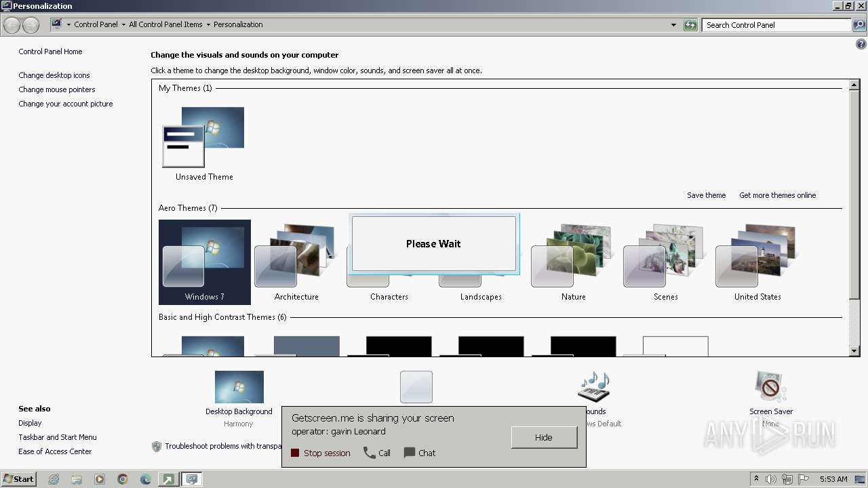The width and height of the screenshot is (868, 488).
Task: Open the Ease of Access Center link
Action: click(55, 451)
